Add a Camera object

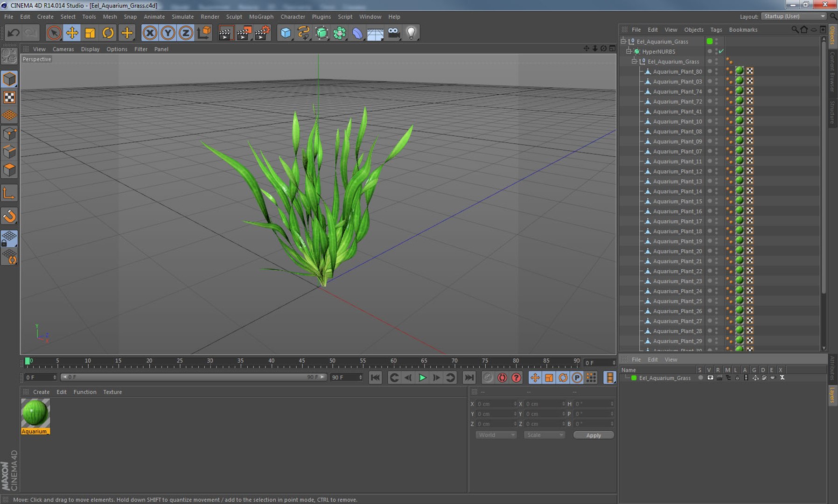point(393,33)
